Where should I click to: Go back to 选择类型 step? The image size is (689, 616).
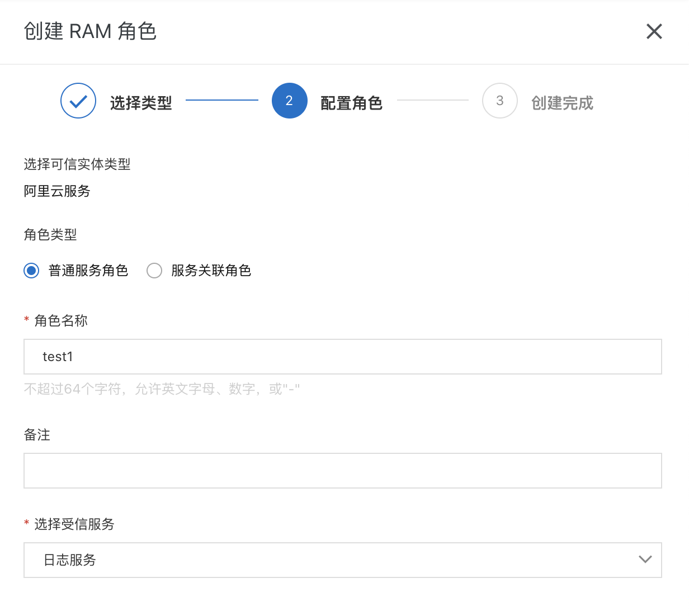click(x=141, y=103)
